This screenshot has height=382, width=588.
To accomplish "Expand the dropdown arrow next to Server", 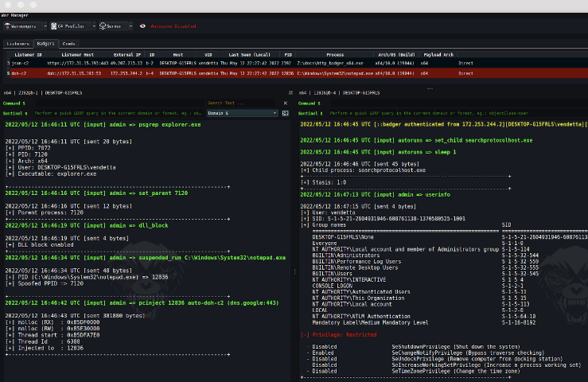I will pos(130,26).
